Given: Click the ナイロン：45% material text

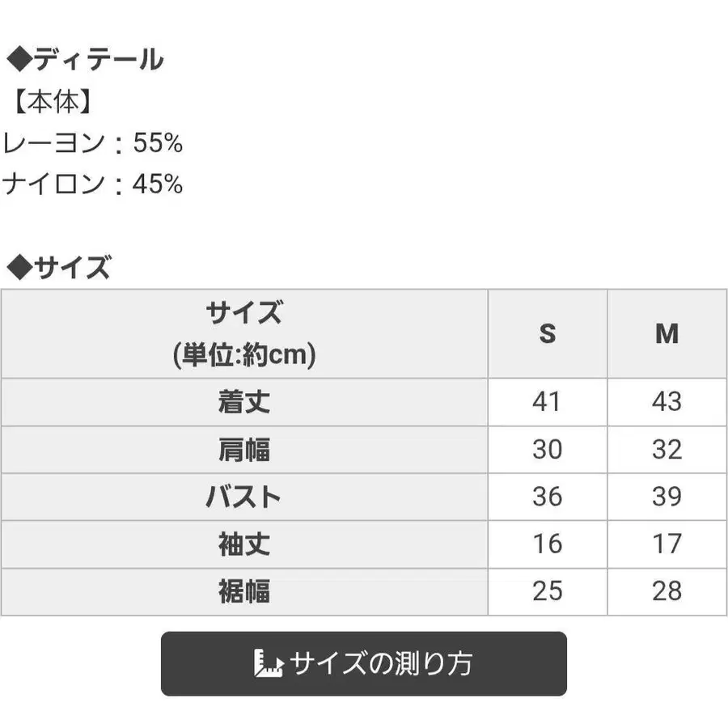Looking at the screenshot, I should 92,184.
